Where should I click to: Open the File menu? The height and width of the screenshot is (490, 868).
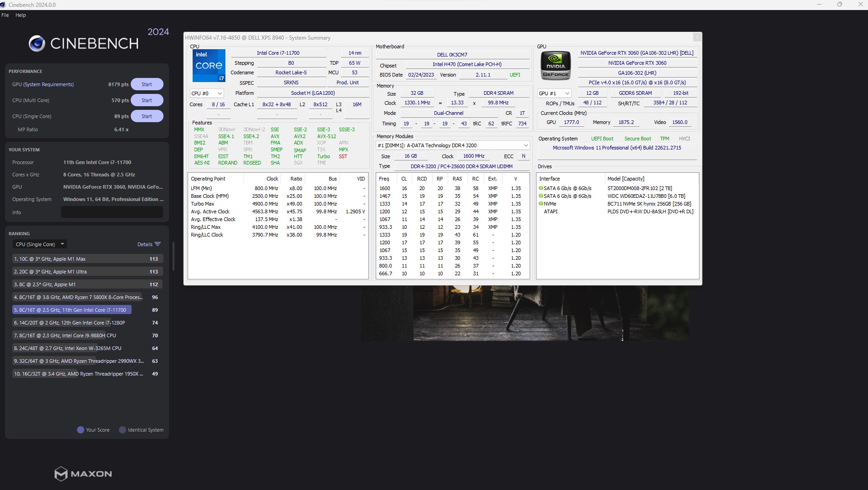5,15
